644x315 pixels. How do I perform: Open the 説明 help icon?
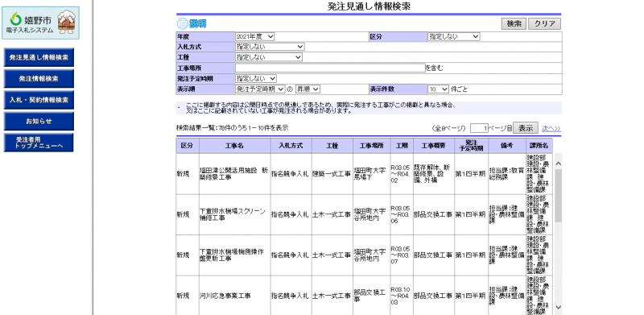[192, 23]
